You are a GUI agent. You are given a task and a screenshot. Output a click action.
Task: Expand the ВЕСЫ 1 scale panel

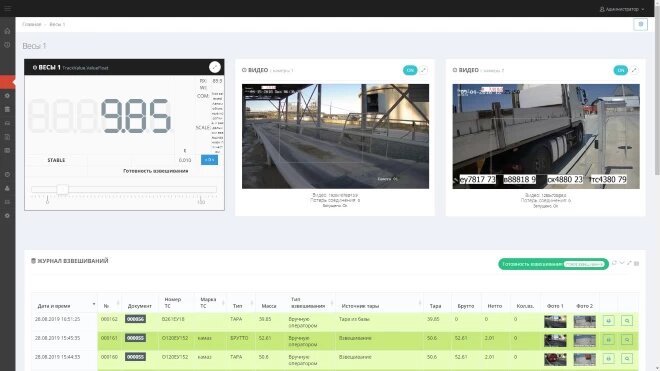click(215, 67)
